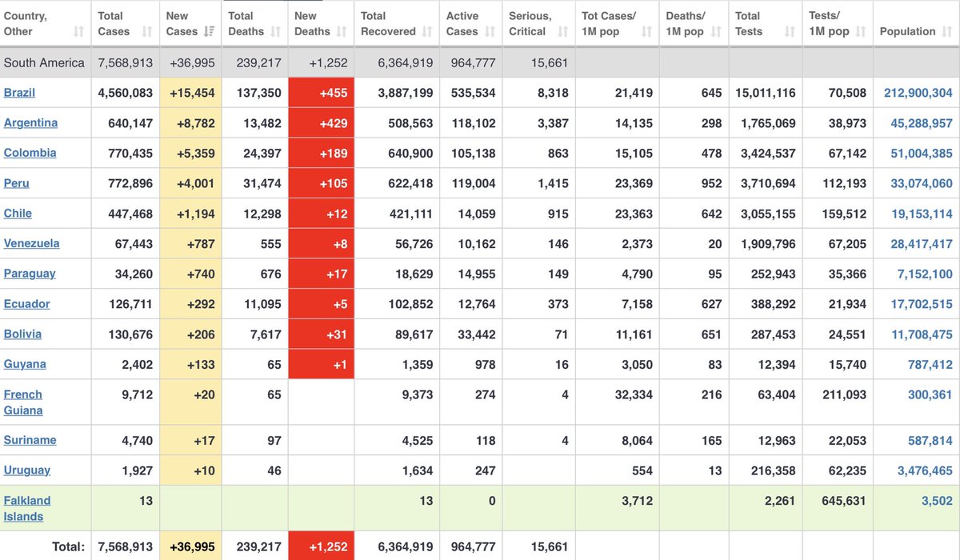Select Suriname deaths per million 165
This screenshot has width=960, height=560.
click(694, 440)
